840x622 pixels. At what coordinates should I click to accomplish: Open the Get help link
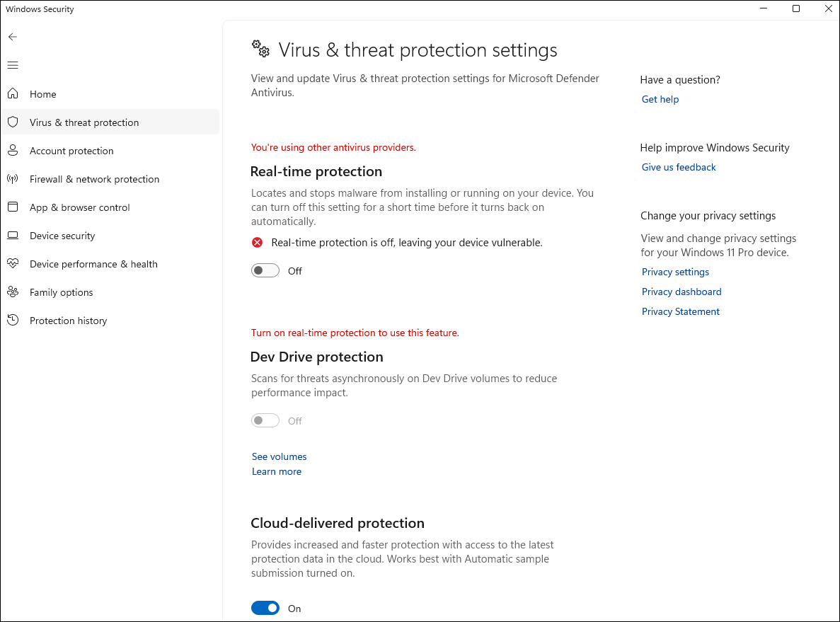point(660,98)
